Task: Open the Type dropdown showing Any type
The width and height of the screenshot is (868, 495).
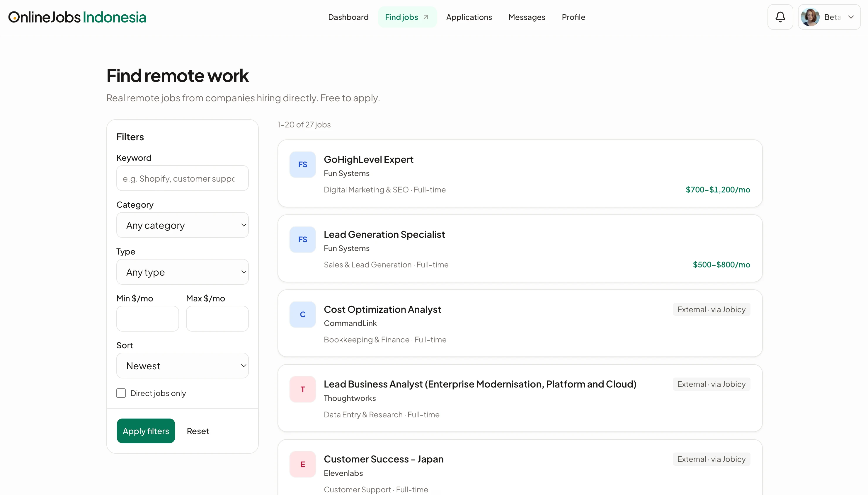Action: point(182,272)
